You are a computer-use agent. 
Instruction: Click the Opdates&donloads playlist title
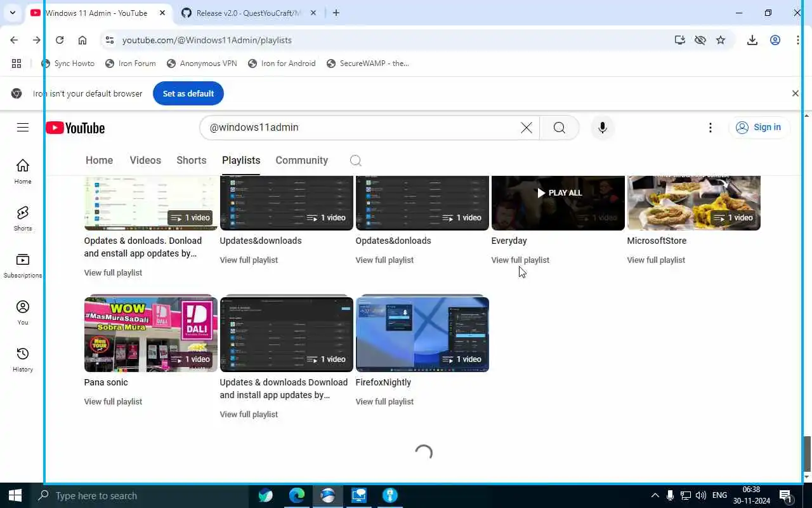pyautogui.click(x=393, y=241)
